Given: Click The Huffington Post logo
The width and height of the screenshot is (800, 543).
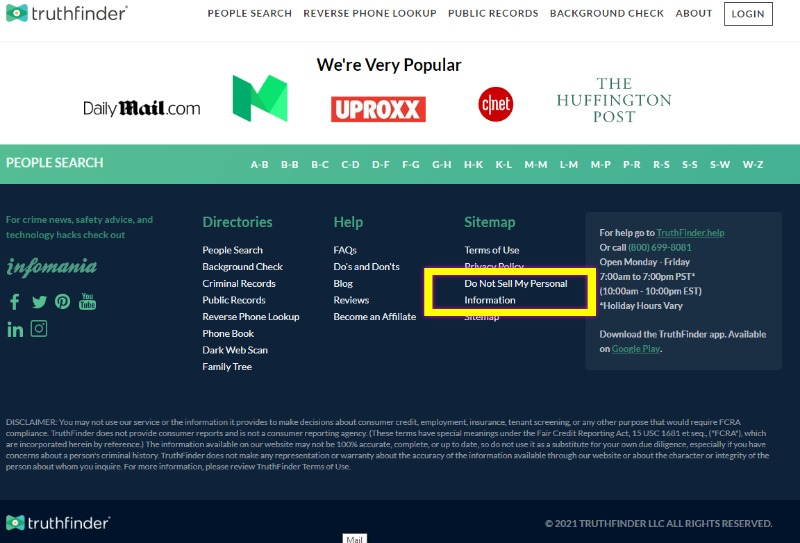Looking at the screenshot, I should (x=614, y=100).
